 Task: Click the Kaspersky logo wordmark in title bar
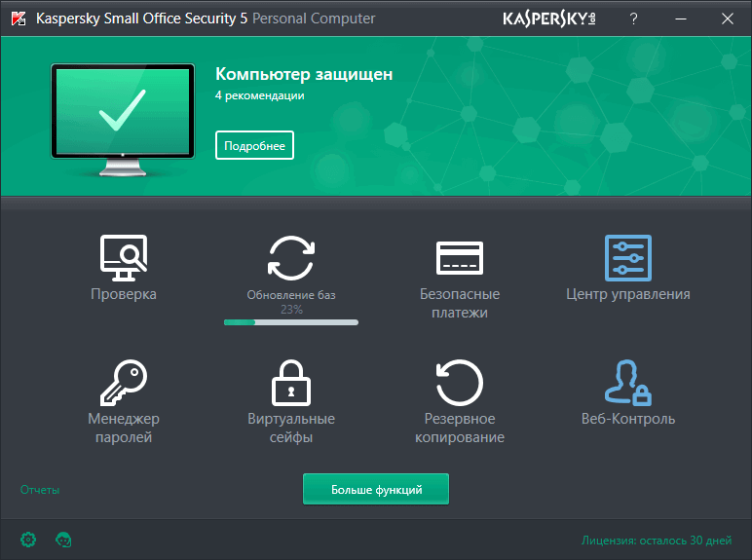(x=549, y=19)
